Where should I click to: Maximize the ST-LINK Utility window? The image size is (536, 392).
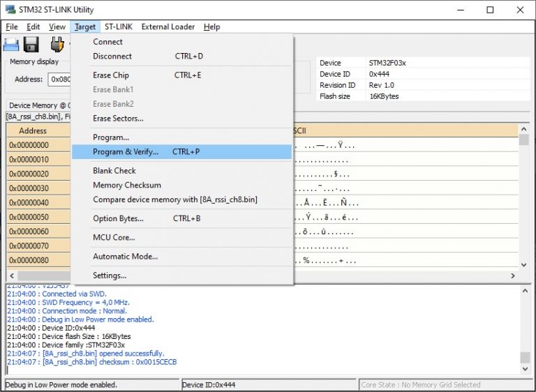(490, 10)
